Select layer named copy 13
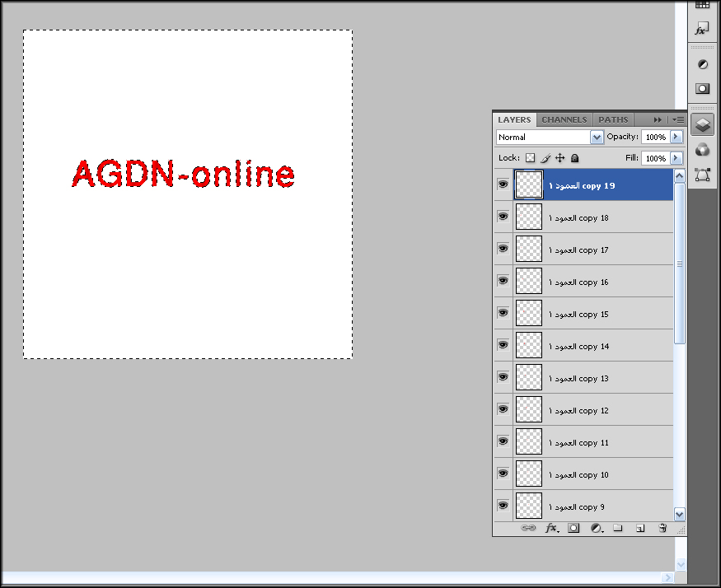This screenshot has width=721, height=588. (x=593, y=378)
